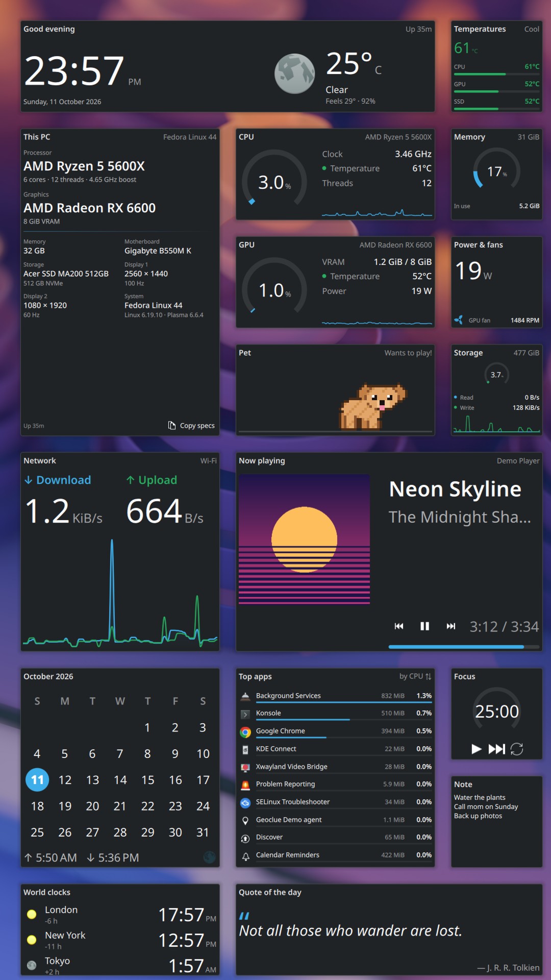Click the sunset 5:36 PM arrow icon
Viewport: 551px width, 980px height.
(x=90, y=857)
